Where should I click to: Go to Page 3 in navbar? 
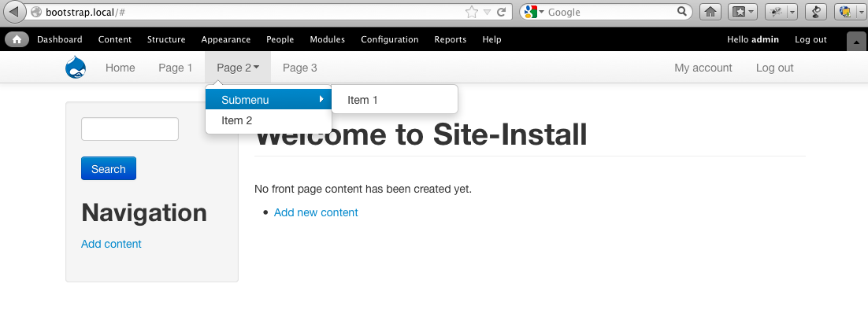(300, 68)
